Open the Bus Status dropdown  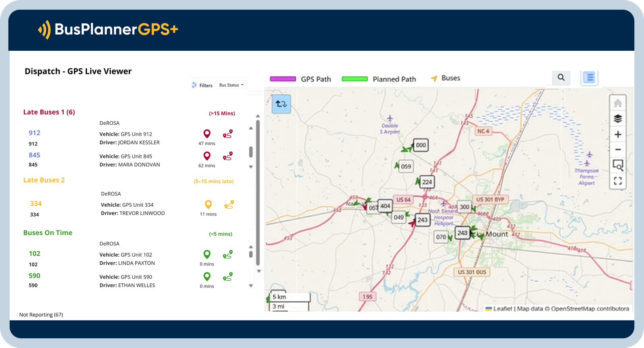[x=231, y=85]
